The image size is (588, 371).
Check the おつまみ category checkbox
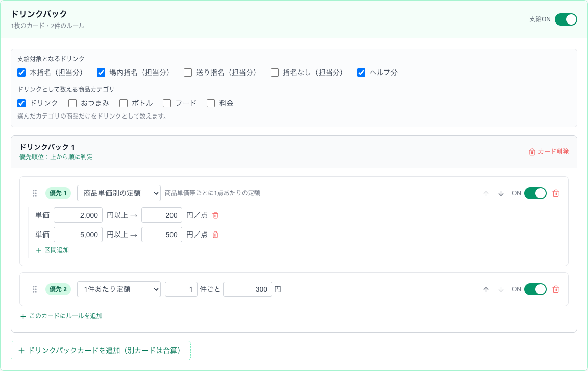point(72,103)
